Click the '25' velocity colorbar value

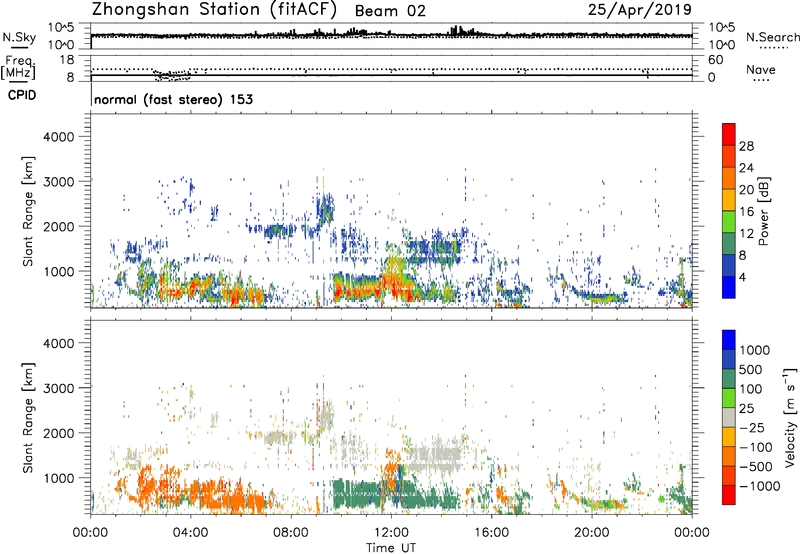[x=746, y=409]
